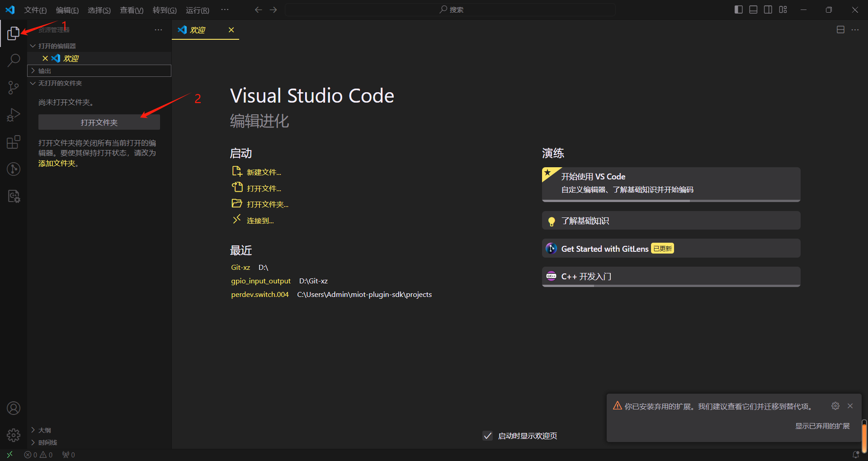The image size is (868, 461).
Task: Go back using navigation arrow
Action: pyautogui.click(x=258, y=9)
